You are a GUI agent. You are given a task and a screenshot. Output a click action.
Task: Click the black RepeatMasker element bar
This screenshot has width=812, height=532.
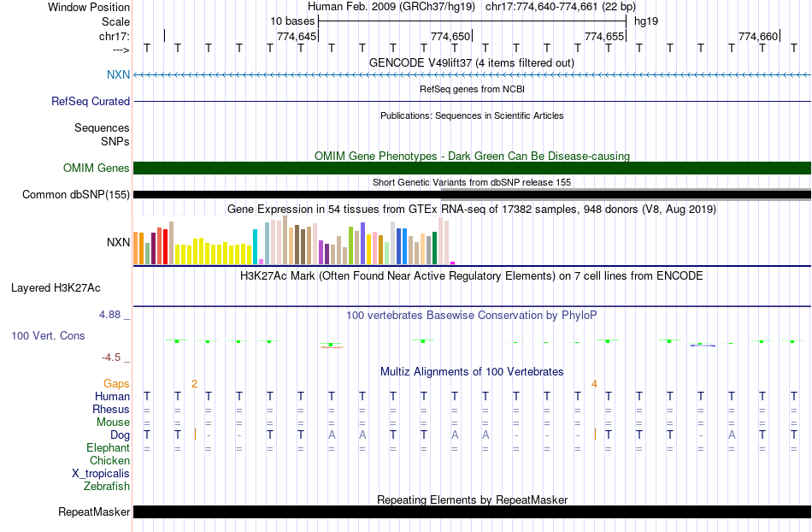pyautogui.click(x=473, y=511)
